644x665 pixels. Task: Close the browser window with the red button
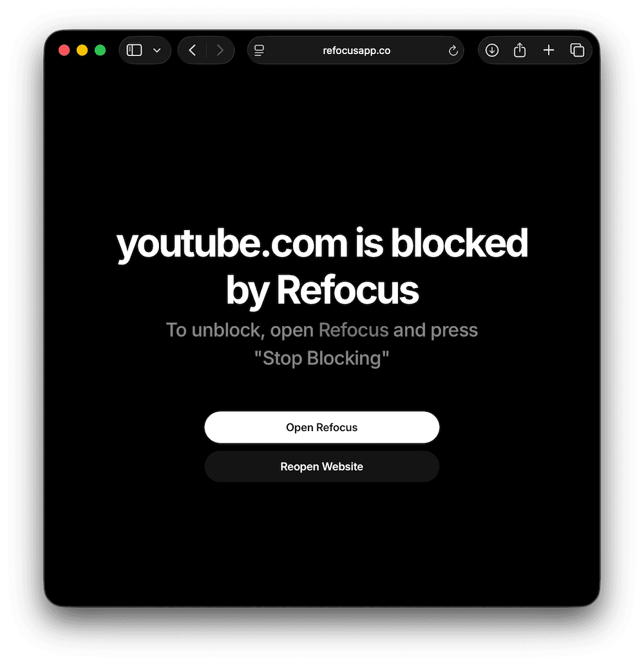pyautogui.click(x=64, y=50)
